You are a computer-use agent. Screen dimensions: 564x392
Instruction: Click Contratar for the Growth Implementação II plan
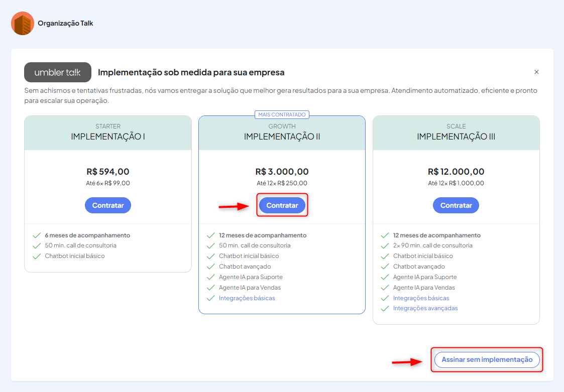point(282,205)
